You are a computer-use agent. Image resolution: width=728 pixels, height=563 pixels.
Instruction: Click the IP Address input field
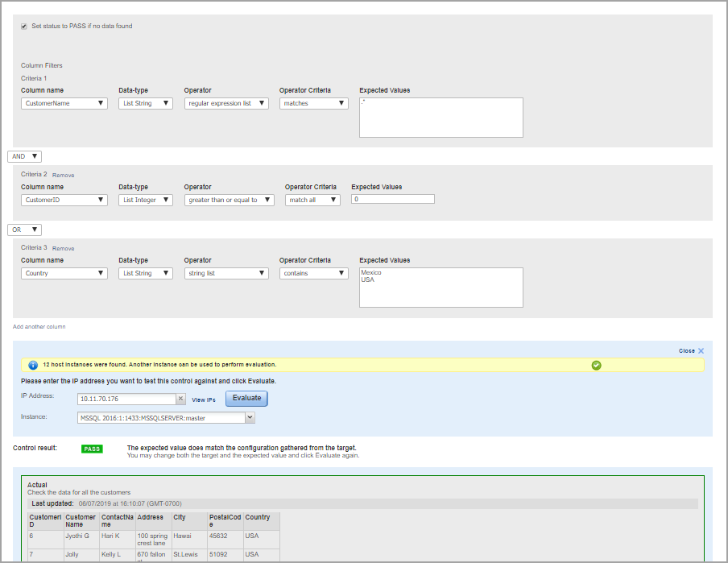(126, 399)
